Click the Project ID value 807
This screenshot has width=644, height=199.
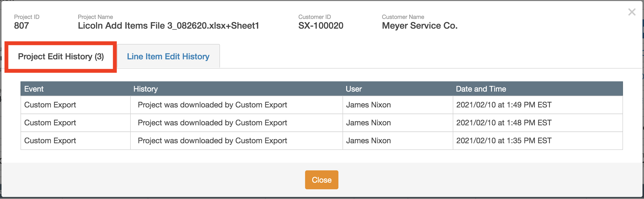(x=22, y=26)
